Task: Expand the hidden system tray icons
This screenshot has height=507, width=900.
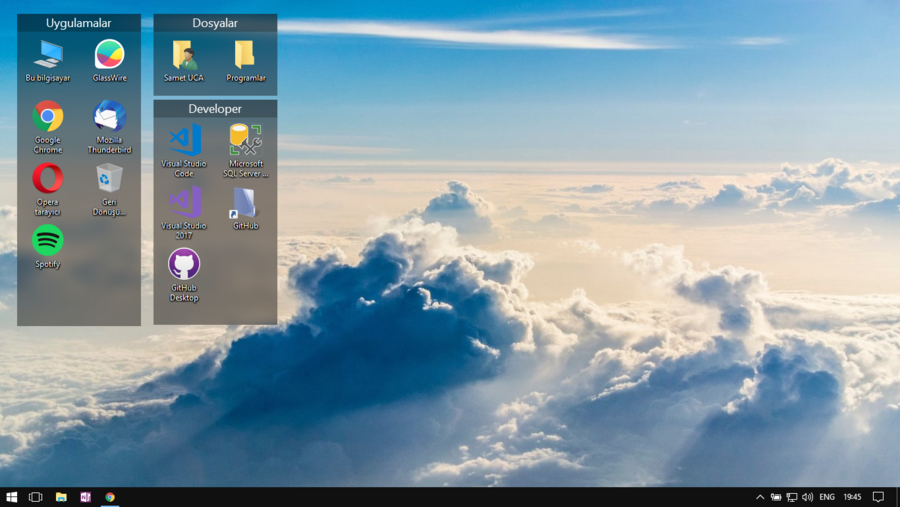Action: (760, 497)
